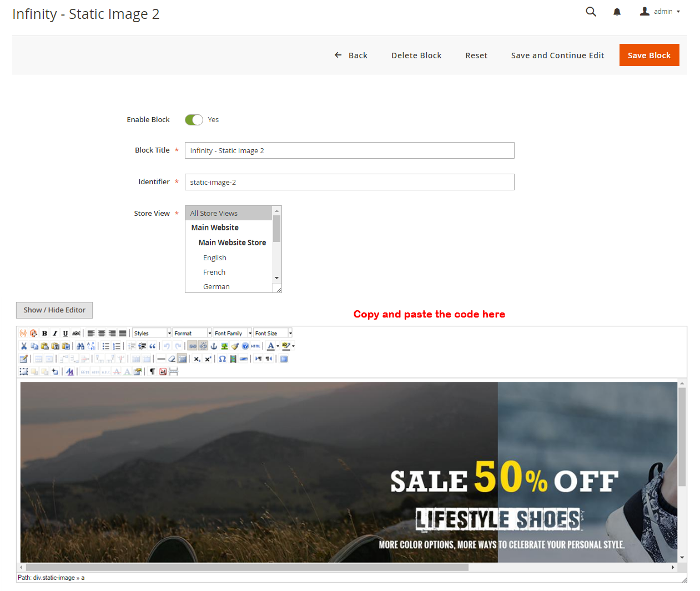Select English in Store View list
The image size is (700, 591).
(x=215, y=258)
